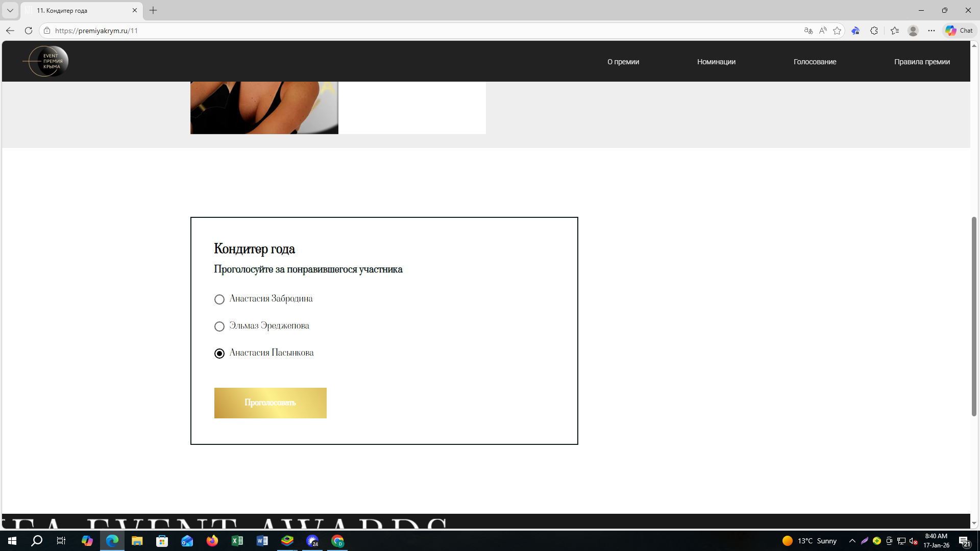
Task: Show hidden system tray icons chevron
Action: [852, 541]
